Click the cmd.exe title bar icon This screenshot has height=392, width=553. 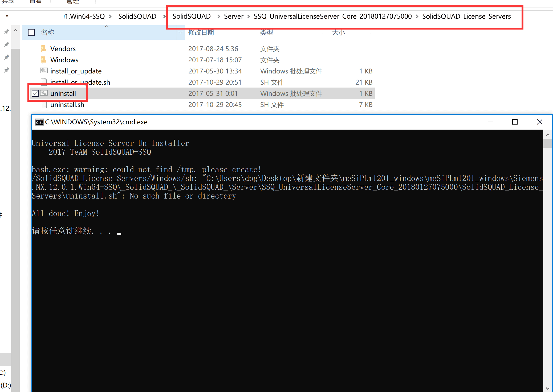coord(39,122)
